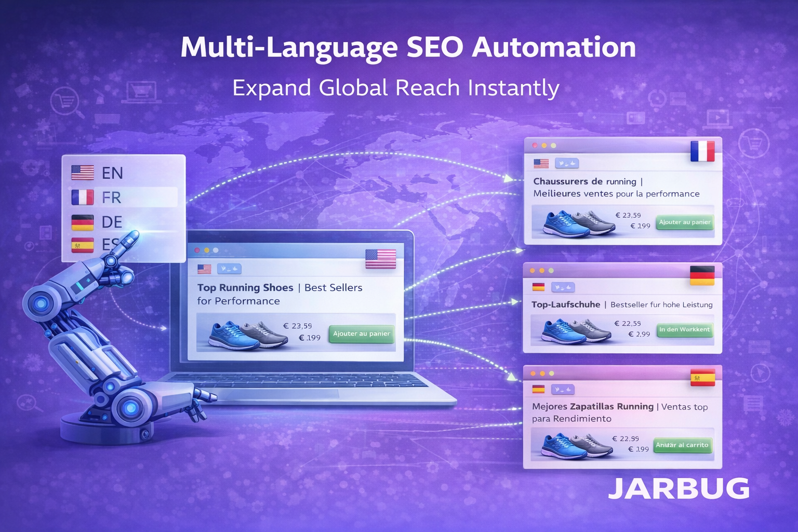Click the Añadir al carrito button on the Spanish card

(684, 445)
